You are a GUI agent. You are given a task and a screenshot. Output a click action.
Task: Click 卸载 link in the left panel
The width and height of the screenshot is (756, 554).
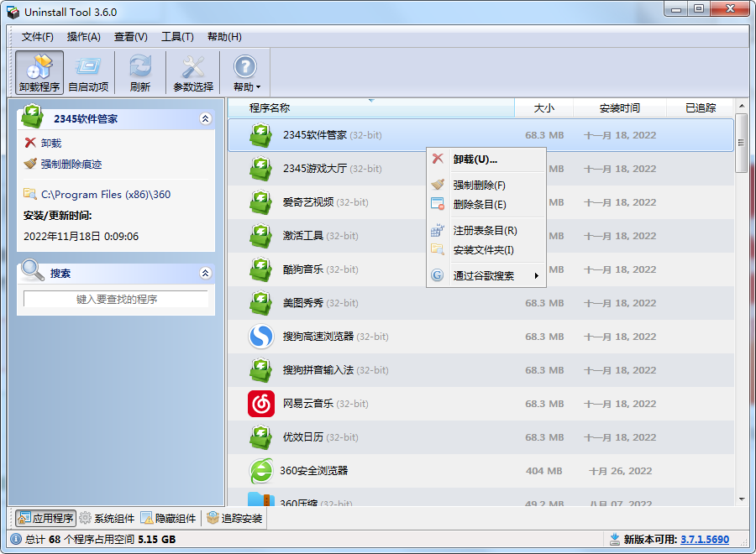tap(51, 143)
